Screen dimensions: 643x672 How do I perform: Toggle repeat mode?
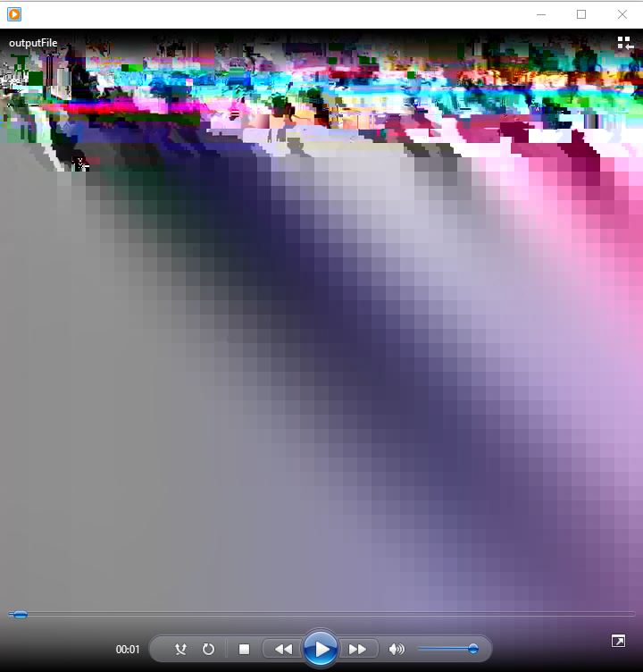pos(208,650)
